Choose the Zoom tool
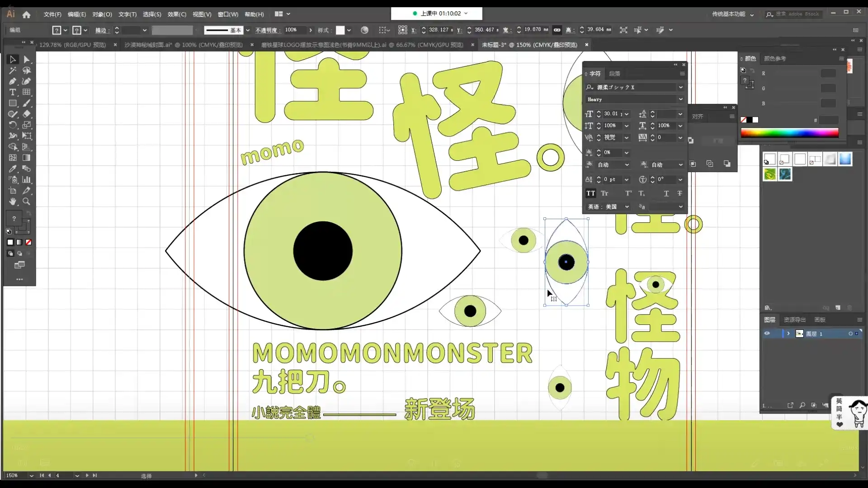This screenshot has height=488, width=868. (27, 202)
